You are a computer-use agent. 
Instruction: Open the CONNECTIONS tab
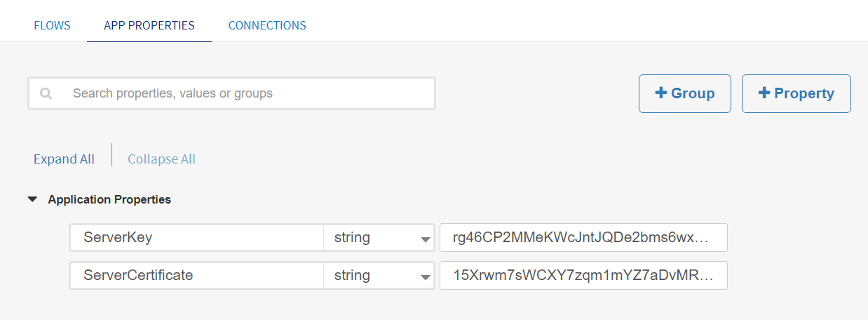point(267,25)
